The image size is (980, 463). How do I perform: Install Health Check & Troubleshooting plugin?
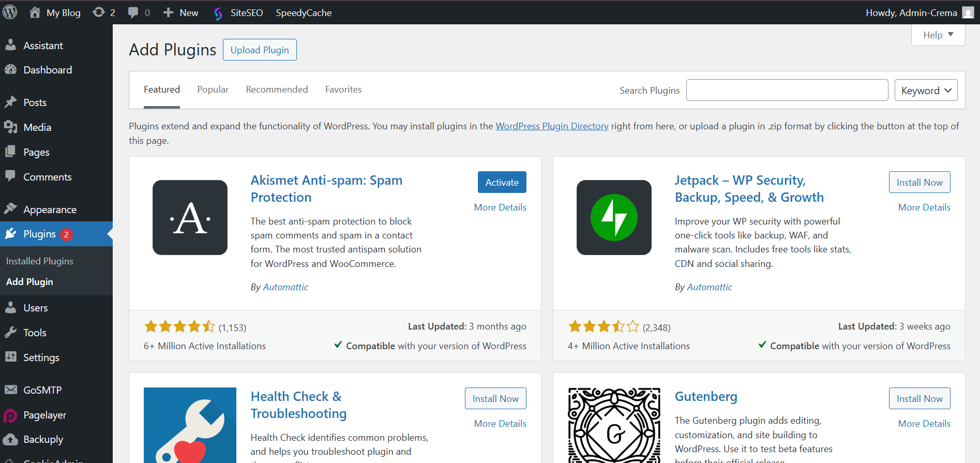(495, 398)
